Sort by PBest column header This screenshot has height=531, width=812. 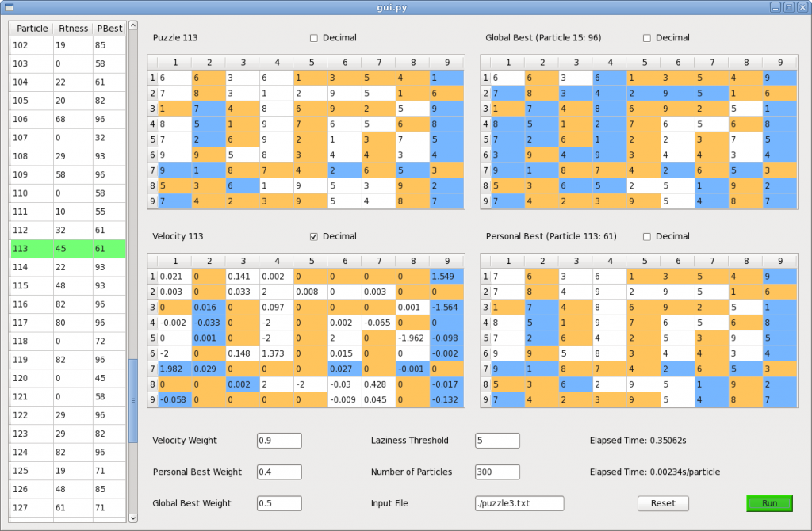point(109,29)
